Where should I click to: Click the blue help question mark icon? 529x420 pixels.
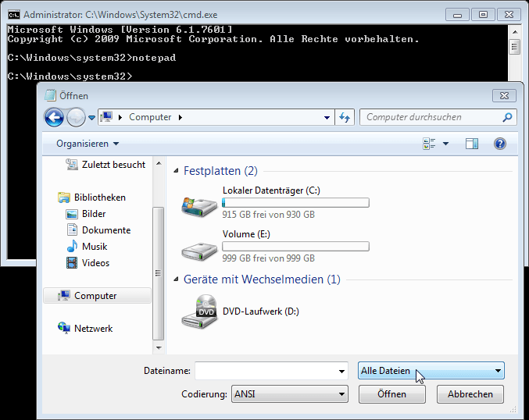(x=499, y=144)
